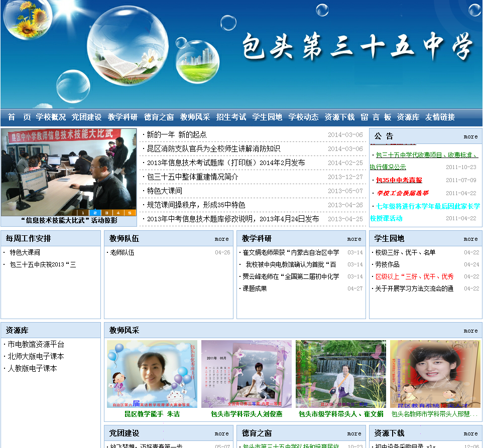The height and width of the screenshot is (448, 483).
Task: Open announcement 学校工会换届选举
Action: point(402,193)
